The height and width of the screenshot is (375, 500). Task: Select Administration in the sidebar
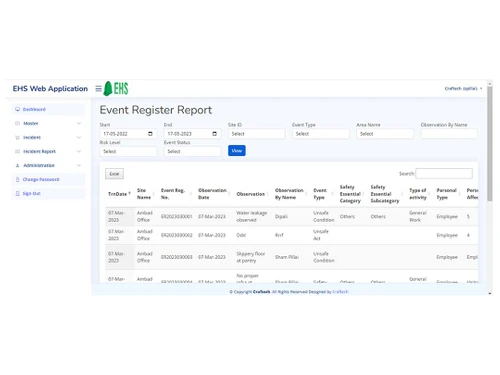[x=49, y=165]
